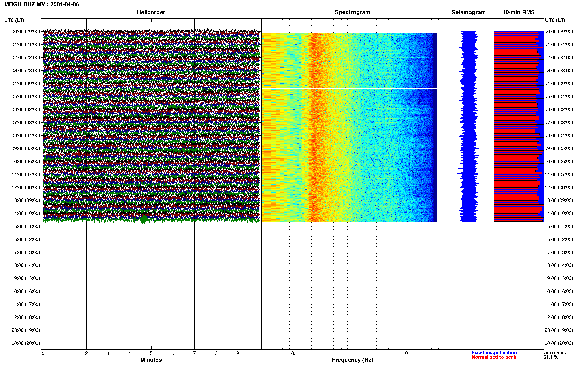Click Helicorder time label '23:00 (19:00)'

click(x=26, y=330)
